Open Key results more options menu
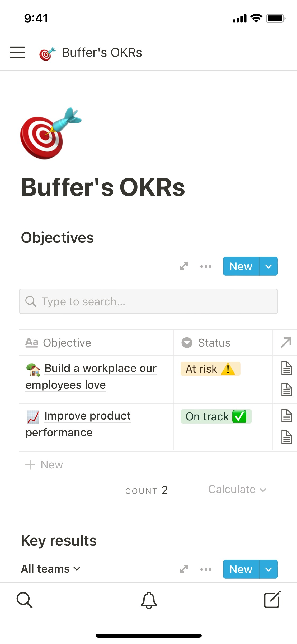The image size is (297, 644). pyautogui.click(x=206, y=569)
